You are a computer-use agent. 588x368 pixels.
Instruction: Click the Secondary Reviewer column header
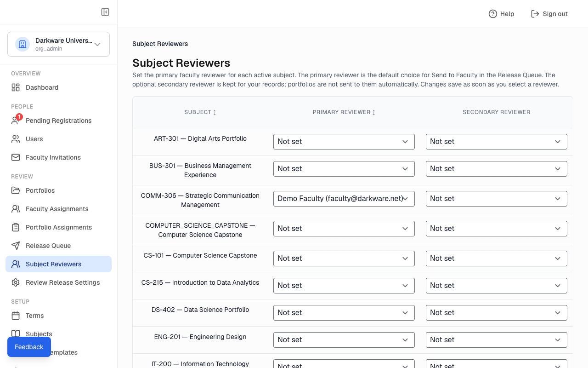497,112
